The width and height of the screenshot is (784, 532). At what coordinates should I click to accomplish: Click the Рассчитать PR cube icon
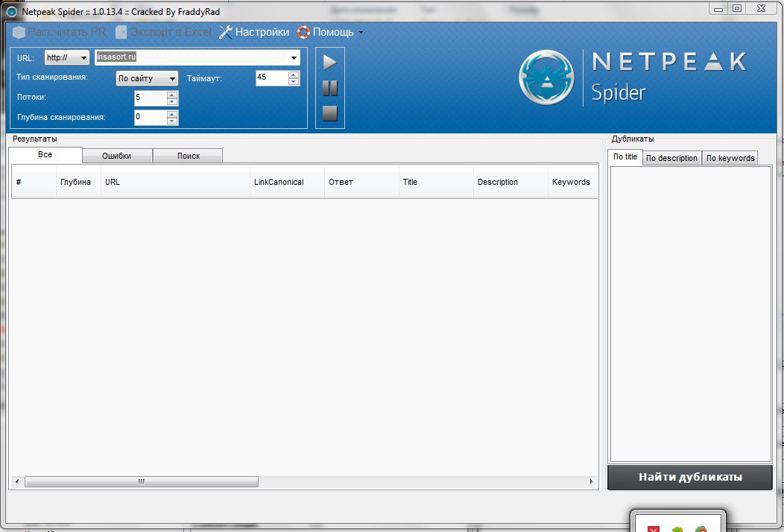point(19,32)
